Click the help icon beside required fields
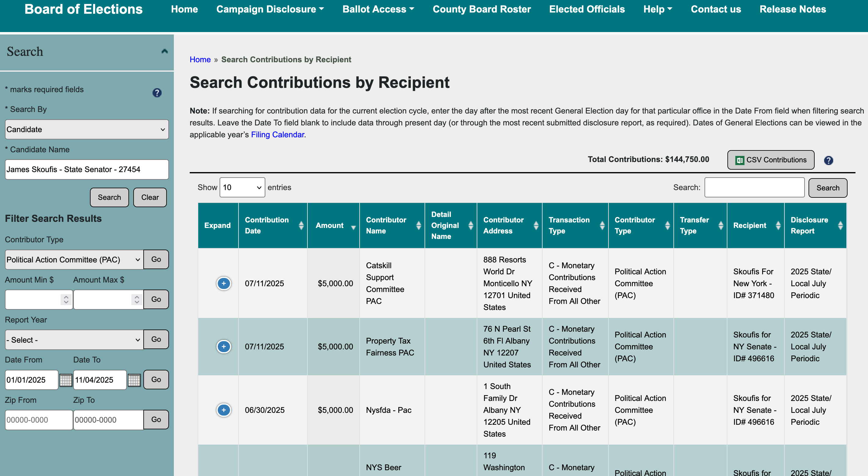 point(157,93)
